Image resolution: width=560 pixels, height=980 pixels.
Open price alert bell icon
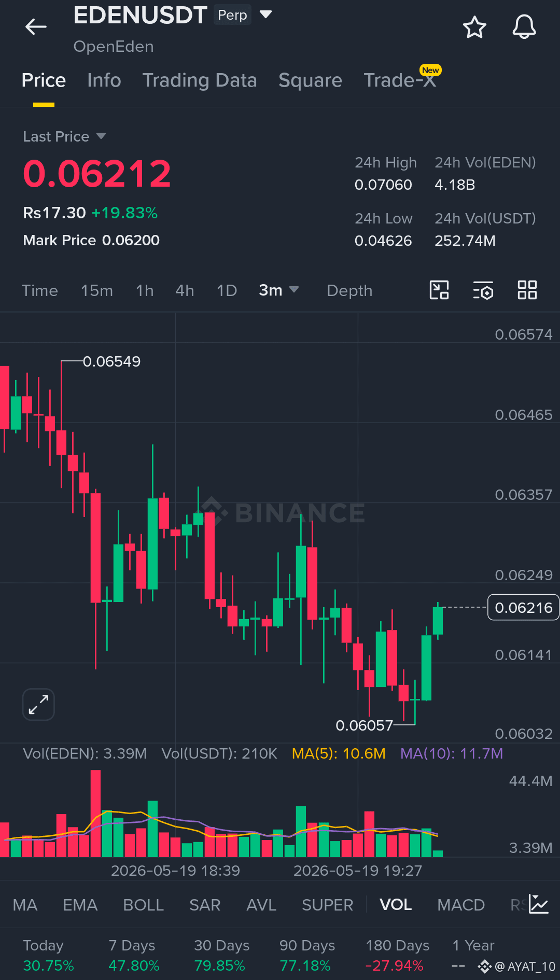(524, 27)
